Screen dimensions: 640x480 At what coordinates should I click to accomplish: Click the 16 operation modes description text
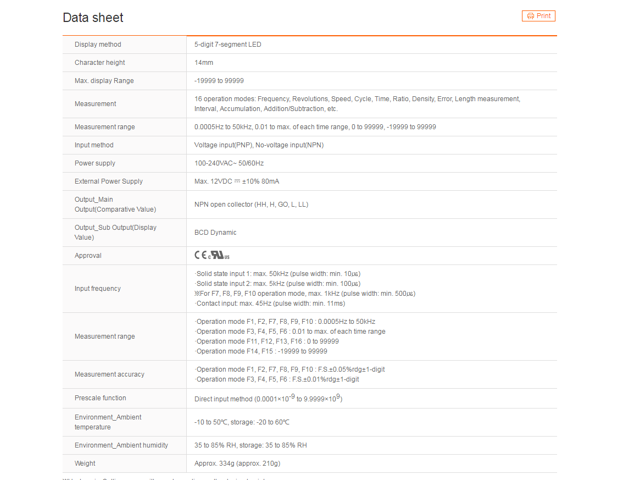point(357,103)
